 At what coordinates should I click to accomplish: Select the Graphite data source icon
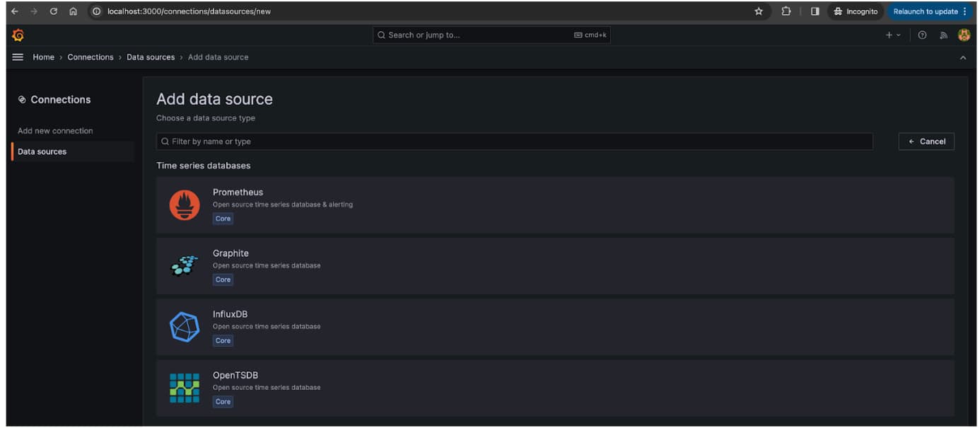click(x=185, y=266)
